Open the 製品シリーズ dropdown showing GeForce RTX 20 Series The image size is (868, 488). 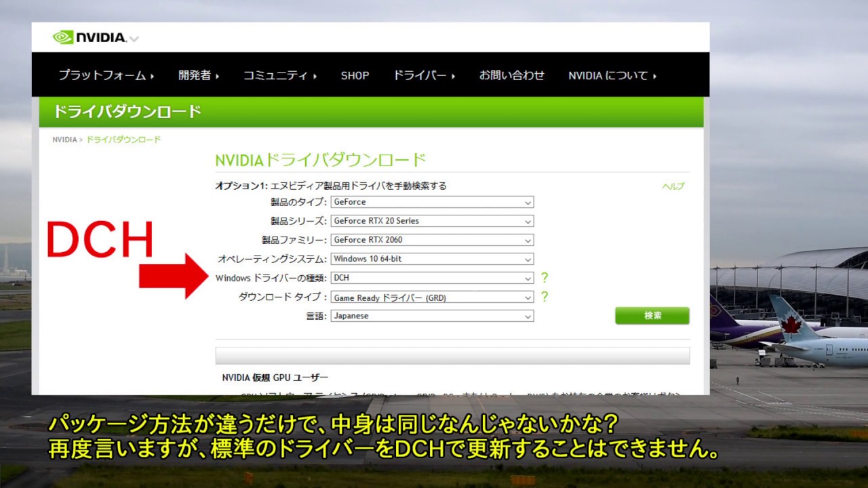click(432, 221)
